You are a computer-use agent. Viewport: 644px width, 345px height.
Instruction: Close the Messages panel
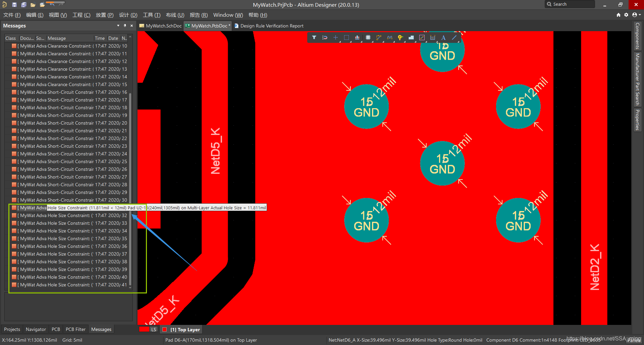click(x=131, y=25)
